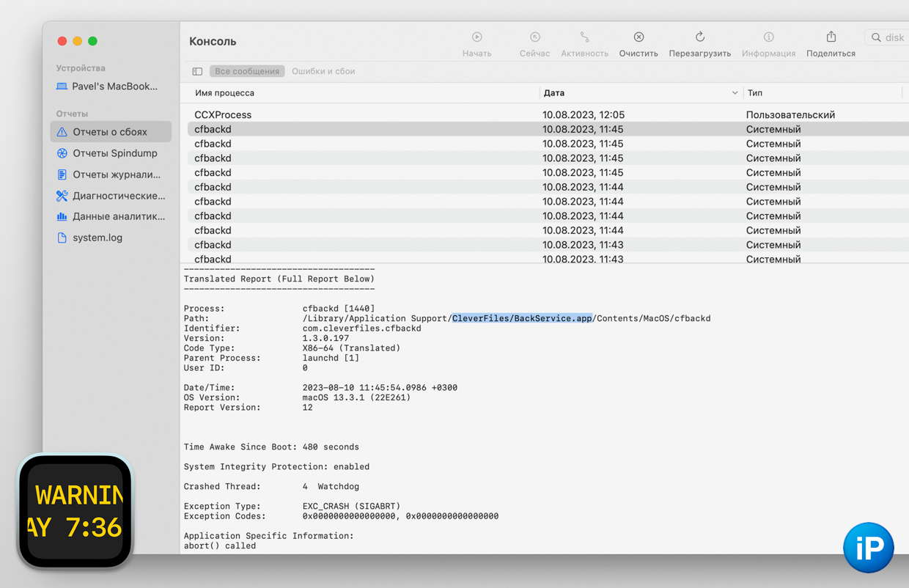Switch to 'Ошибки и сбои' filter
The image size is (909, 588).
tap(323, 72)
